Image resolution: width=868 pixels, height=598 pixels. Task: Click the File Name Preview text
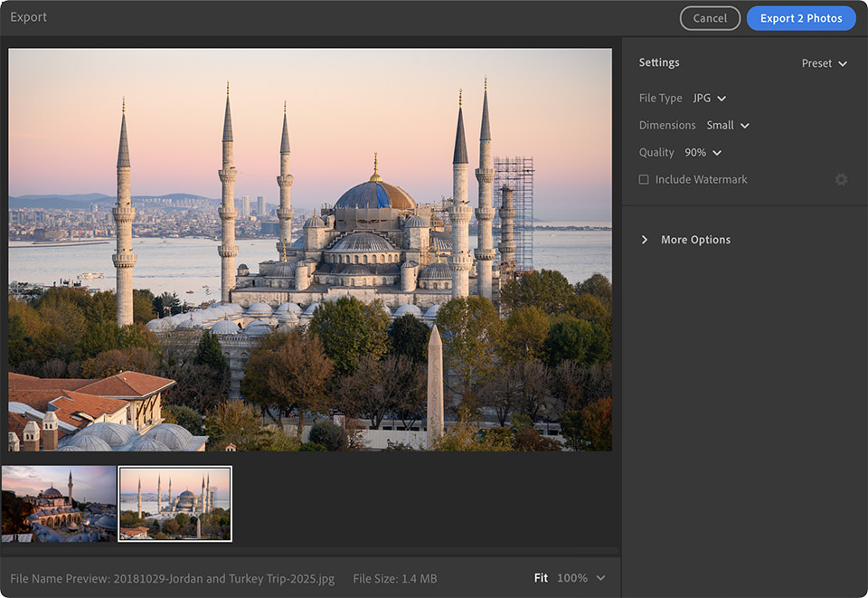(x=172, y=579)
